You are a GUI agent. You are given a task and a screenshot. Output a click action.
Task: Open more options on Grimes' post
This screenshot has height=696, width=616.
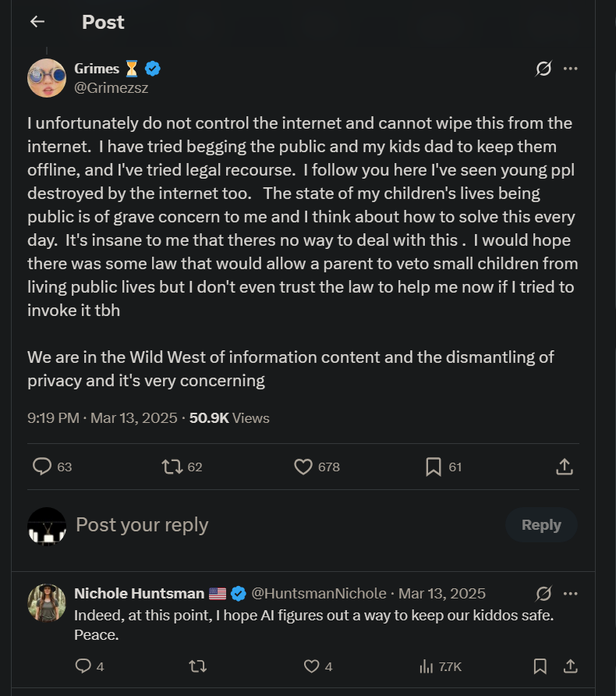click(x=570, y=69)
